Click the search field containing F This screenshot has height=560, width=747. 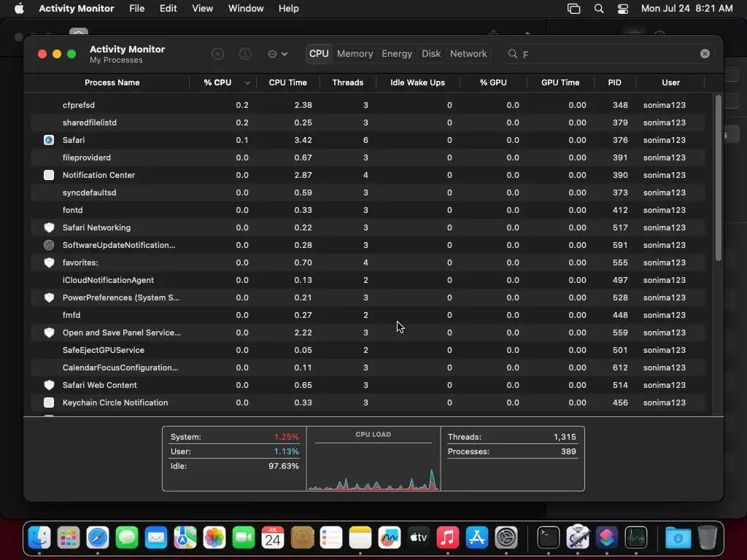click(x=608, y=54)
